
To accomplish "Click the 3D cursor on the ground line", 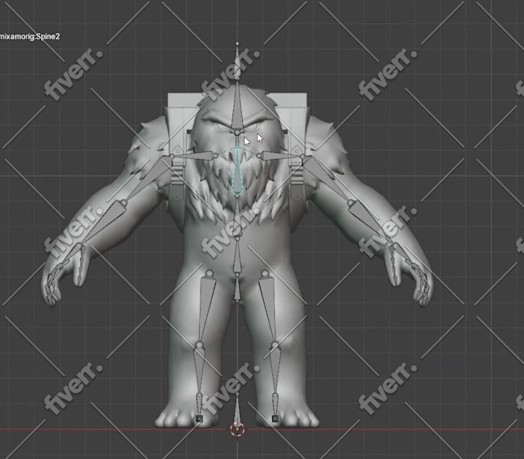I will pyautogui.click(x=237, y=429).
